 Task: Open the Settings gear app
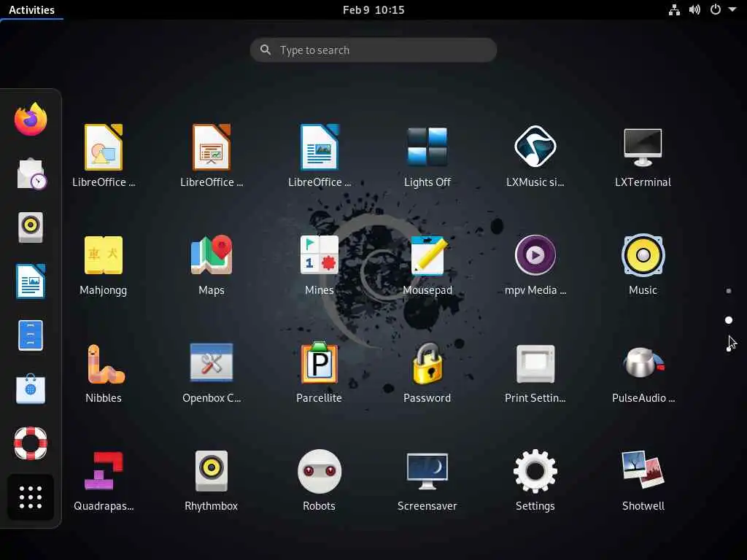(x=535, y=471)
